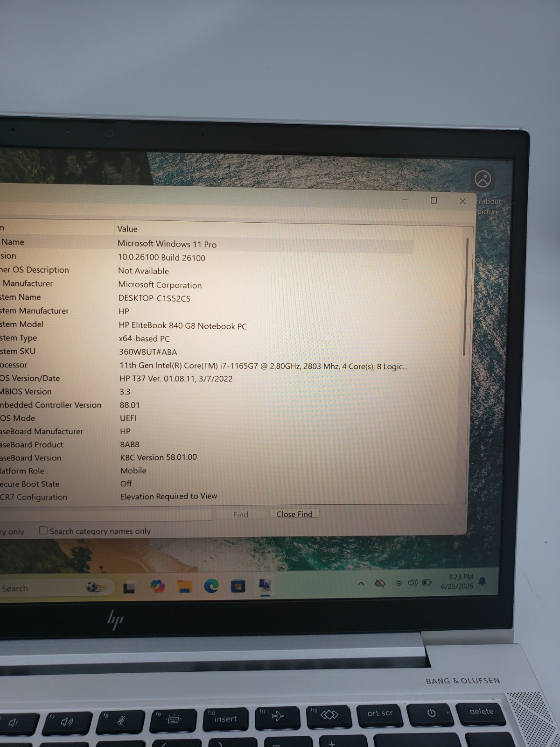The width and height of the screenshot is (560, 747).
Task: Open Microsoft Store from the taskbar
Action: click(x=238, y=586)
